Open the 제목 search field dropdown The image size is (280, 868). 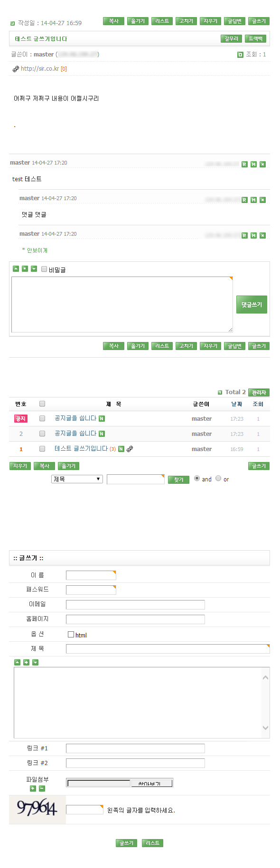pyautogui.click(x=77, y=479)
